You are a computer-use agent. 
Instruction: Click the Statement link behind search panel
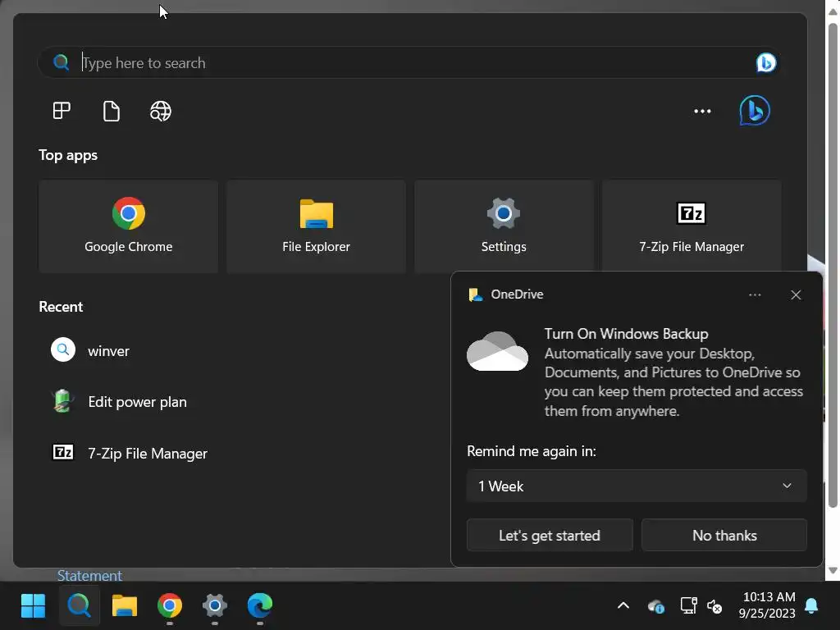click(89, 575)
